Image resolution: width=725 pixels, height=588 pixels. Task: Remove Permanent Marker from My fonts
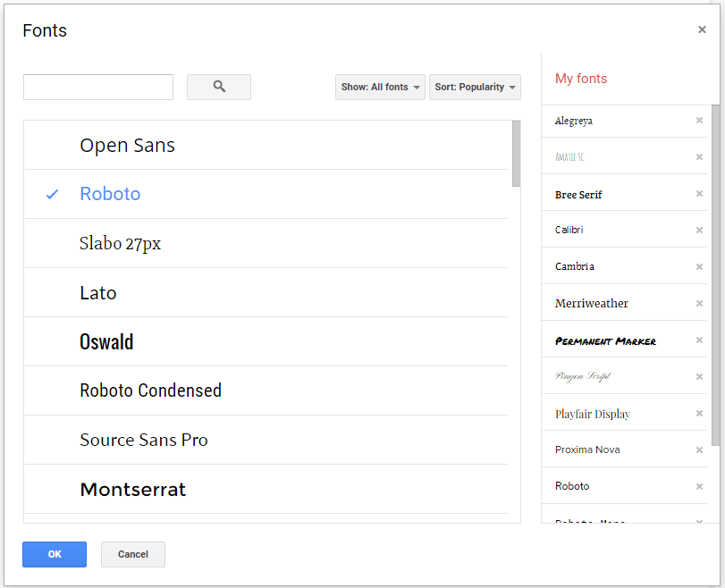[x=699, y=339]
